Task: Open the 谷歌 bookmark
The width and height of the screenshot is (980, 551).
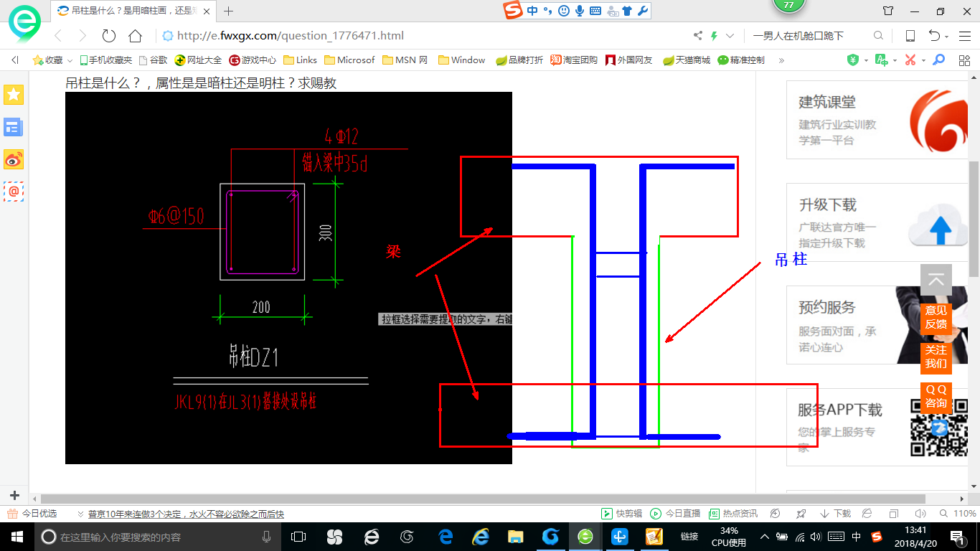Action: (x=153, y=60)
